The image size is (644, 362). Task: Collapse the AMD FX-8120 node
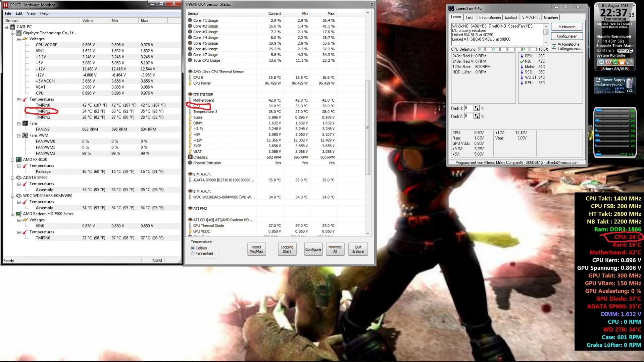pos(13,160)
